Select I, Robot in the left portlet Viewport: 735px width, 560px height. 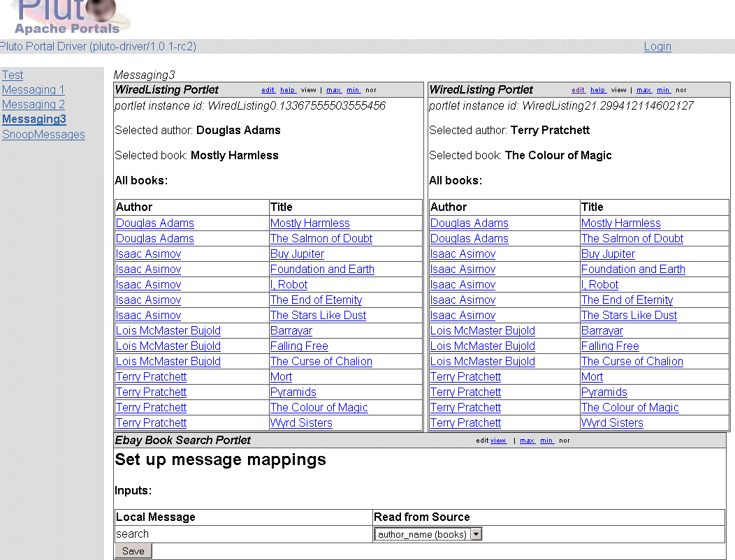tap(289, 284)
